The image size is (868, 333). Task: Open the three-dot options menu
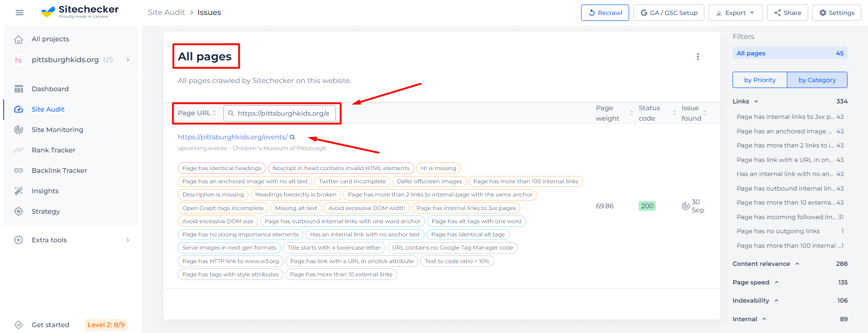click(x=698, y=57)
